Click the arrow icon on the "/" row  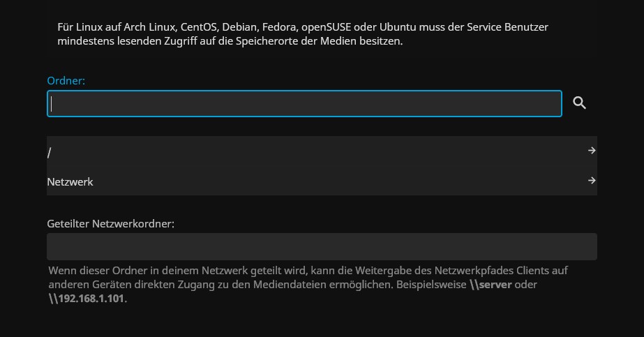[x=591, y=150]
